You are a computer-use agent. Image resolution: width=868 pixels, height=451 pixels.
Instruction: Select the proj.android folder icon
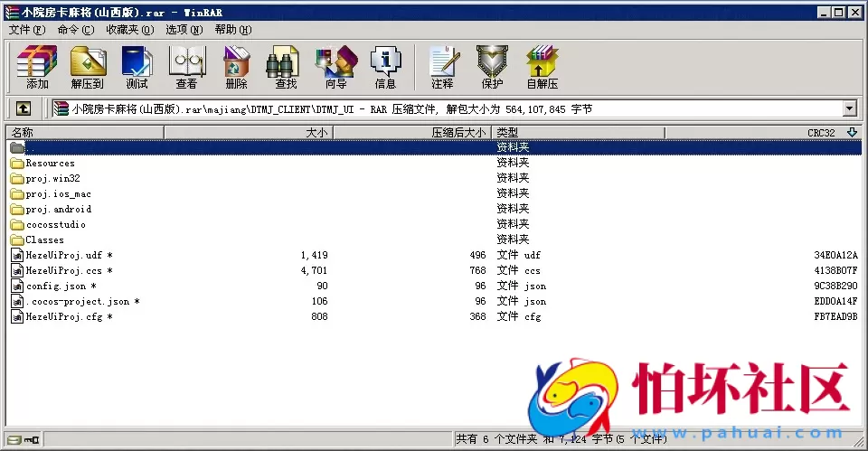pos(17,209)
